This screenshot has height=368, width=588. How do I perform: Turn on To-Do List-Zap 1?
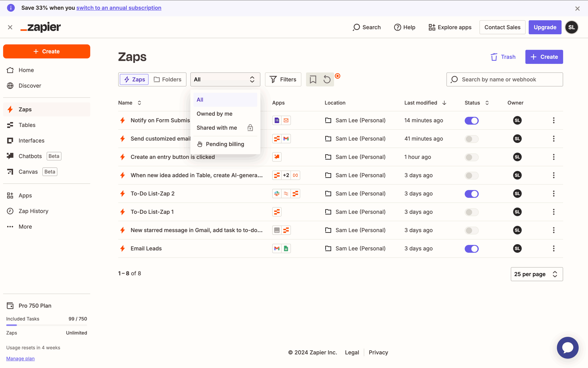click(x=471, y=212)
